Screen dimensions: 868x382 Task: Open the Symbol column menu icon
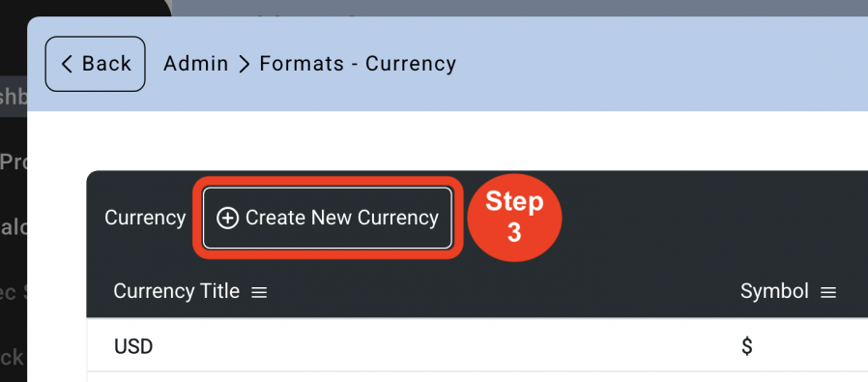pyautogui.click(x=828, y=292)
